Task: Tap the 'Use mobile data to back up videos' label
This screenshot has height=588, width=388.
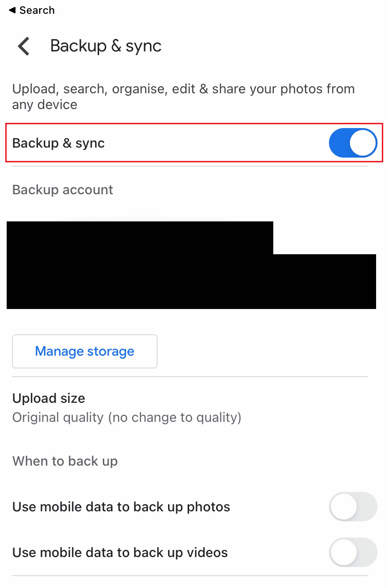Action: (x=120, y=552)
